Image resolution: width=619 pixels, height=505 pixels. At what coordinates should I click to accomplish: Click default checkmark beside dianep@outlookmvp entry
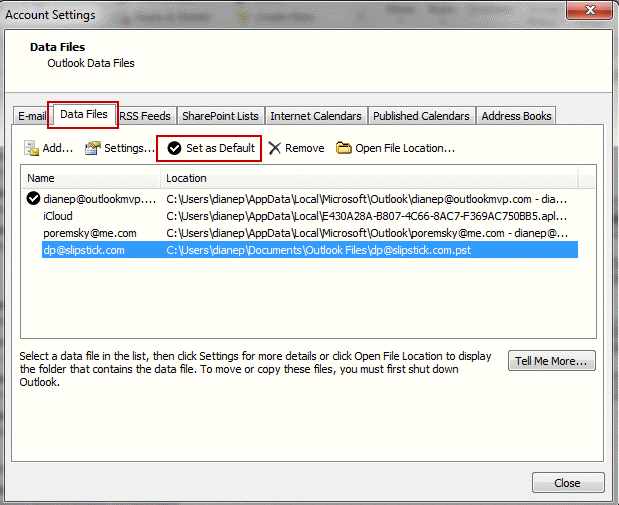(33, 198)
